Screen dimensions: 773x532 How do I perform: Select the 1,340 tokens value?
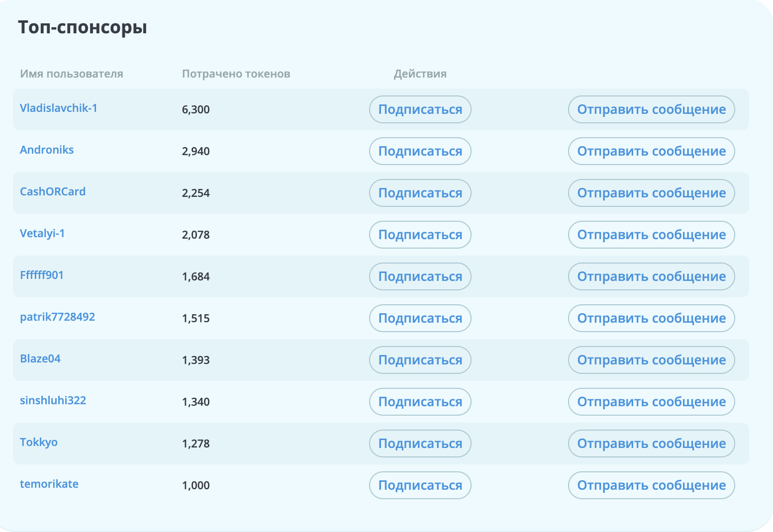click(x=196, y=402)
